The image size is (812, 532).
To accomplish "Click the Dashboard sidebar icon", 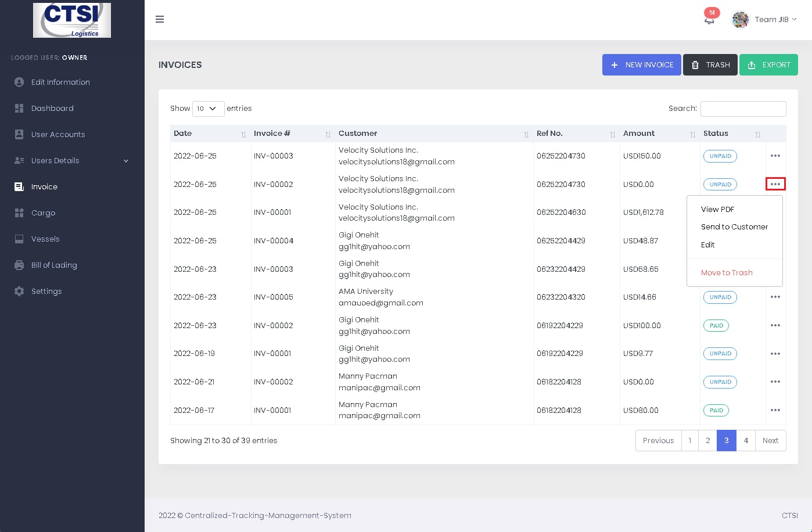I will [19, 109].
